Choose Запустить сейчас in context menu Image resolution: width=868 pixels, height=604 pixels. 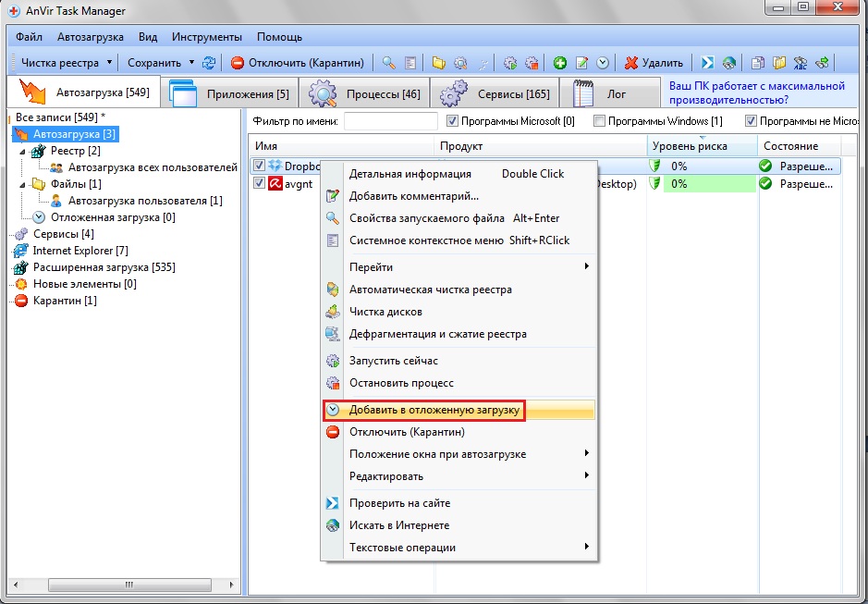pyautogui.click(x=458, y=361)
